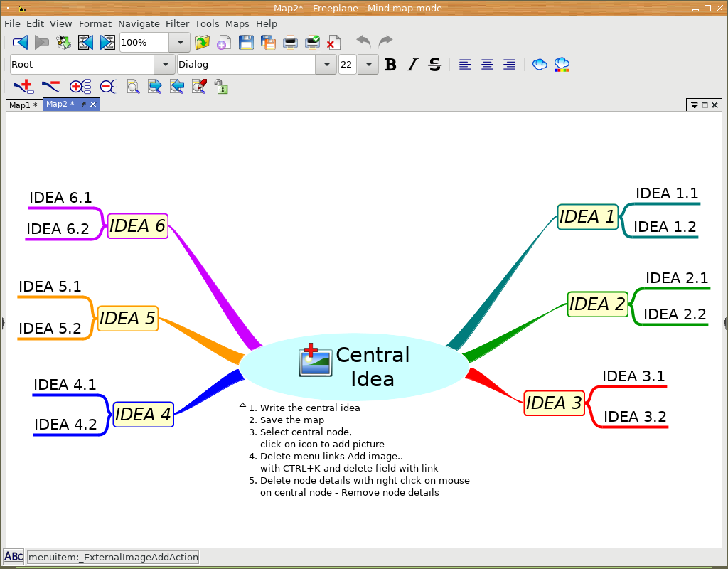Click the grayed forward navigation arrow
Viewport: 728px width, 569px height.
point(42,42)
